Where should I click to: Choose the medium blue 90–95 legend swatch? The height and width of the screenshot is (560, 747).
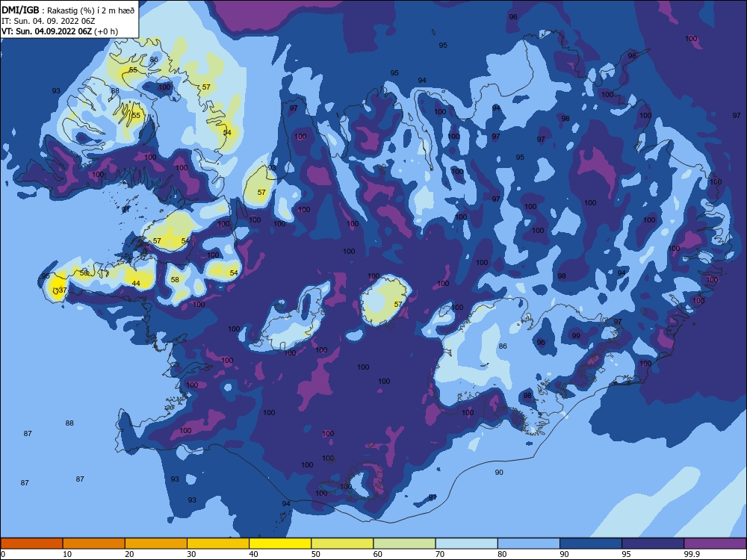pyautogui.click(x=591, y=544)
